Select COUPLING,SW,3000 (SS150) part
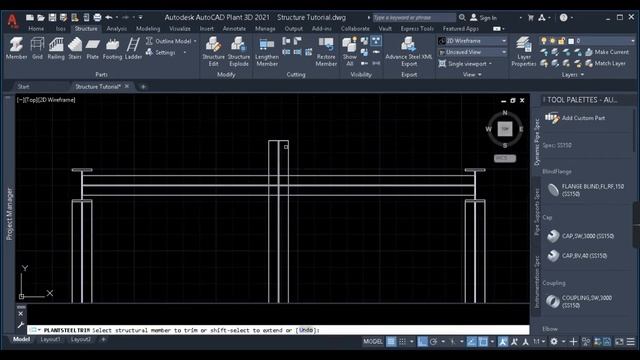Viewport: 640px width, 360px height. coord(580,301)
